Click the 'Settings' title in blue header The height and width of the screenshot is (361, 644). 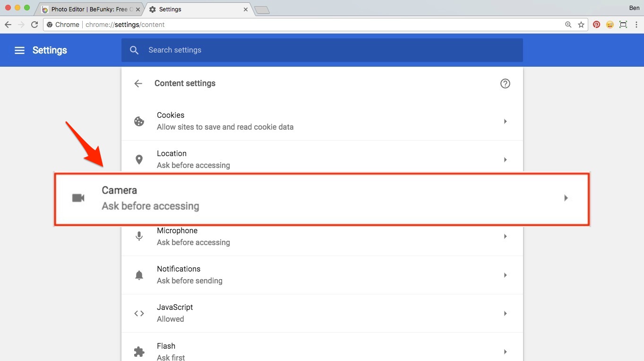click(50, 50)
